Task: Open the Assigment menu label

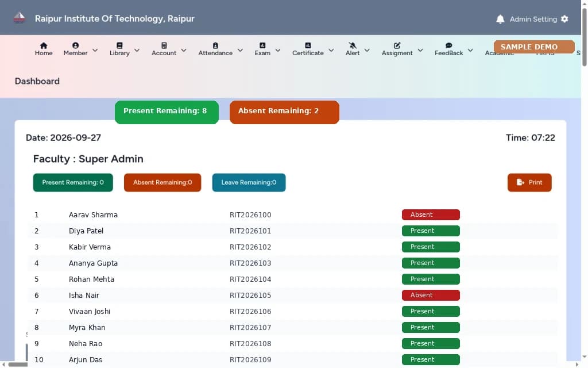Action: pos(397,53)
